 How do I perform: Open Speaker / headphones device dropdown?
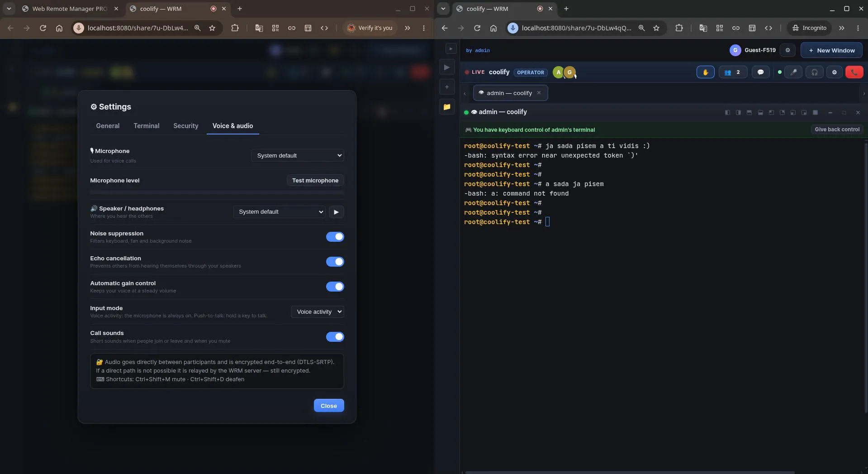(x=279, y=212)
